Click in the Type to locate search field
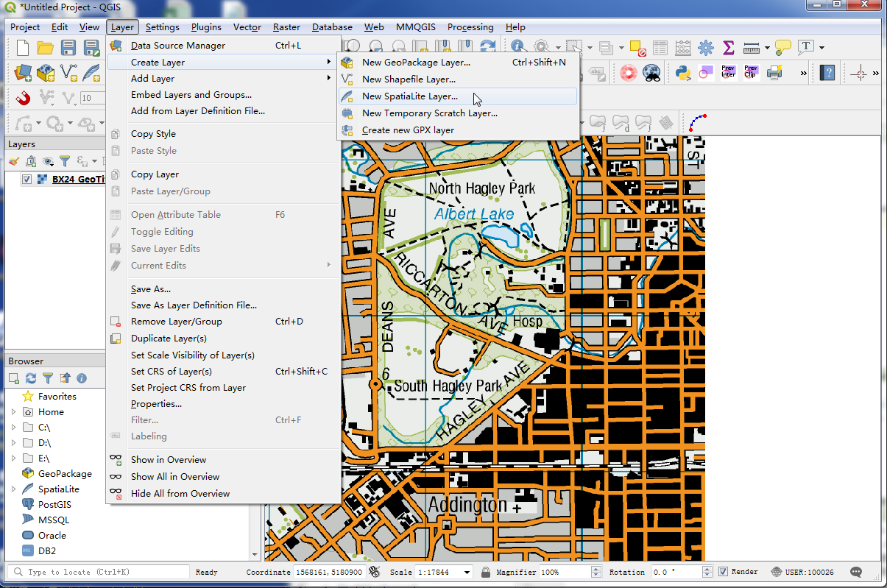The width and height of the screenshot is (887, 588). click(x=99, y=572)
